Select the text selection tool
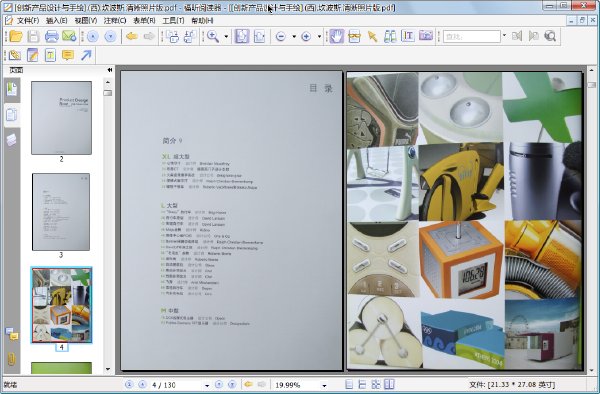 tap(408, 36)
